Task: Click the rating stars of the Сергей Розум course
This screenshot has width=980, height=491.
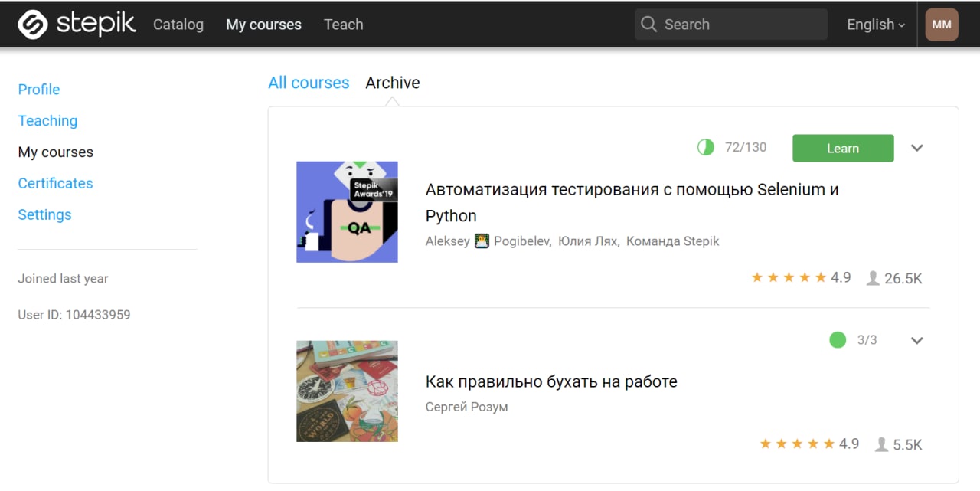Action: [797, 444]
